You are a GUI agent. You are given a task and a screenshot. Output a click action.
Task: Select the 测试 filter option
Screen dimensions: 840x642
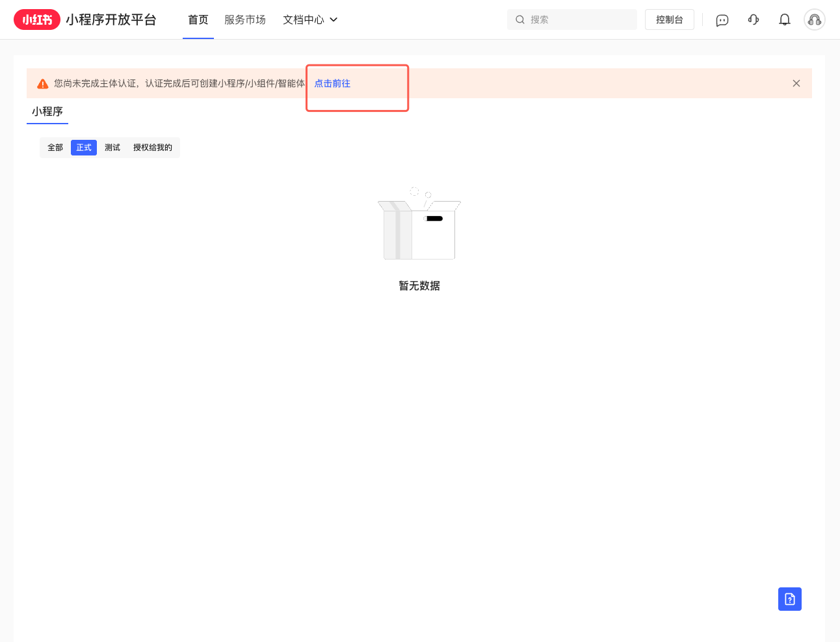(112, 148)
